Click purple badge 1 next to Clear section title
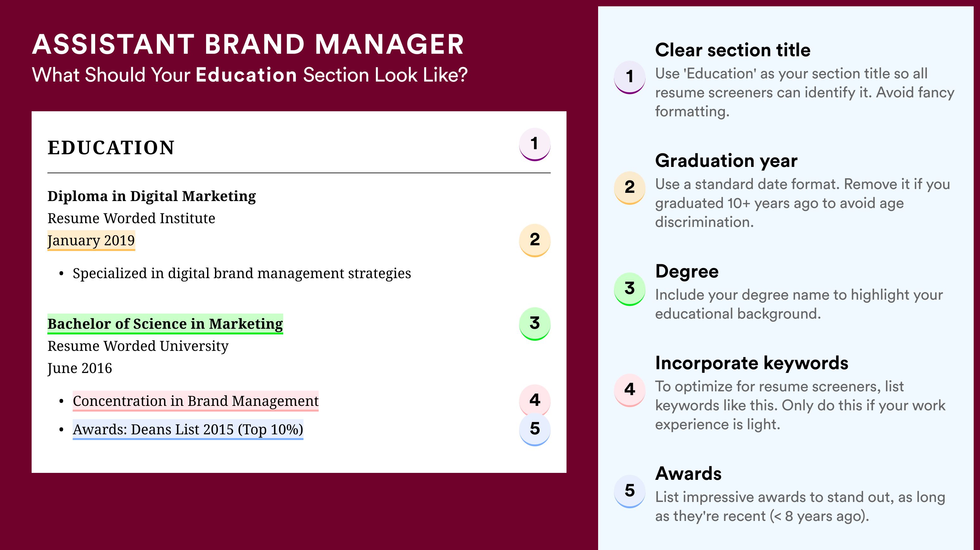The height and width of the screenshot is (550, 980). 630,77
